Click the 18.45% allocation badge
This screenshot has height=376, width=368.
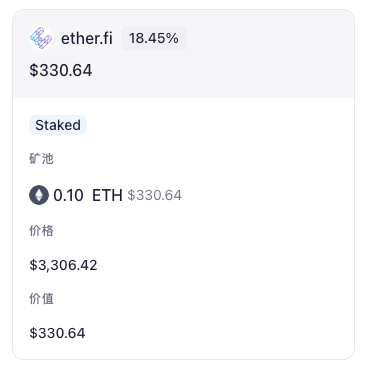click(154, 38)
